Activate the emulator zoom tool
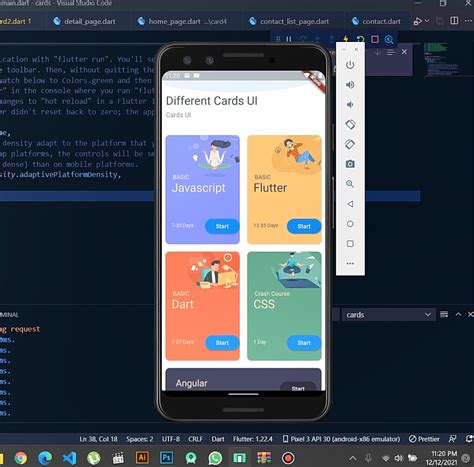This screenshot has width=474, height=467. tap(350, 184)
